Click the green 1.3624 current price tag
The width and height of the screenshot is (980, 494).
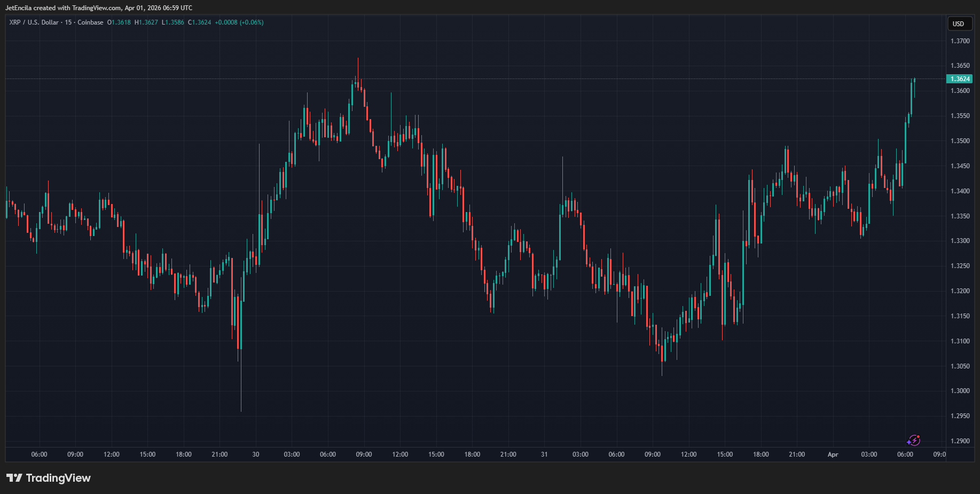[960, 79]
